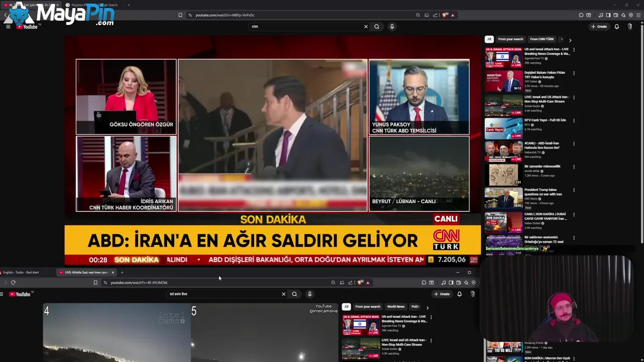Open YouTube home logo in the lower window

click(x=21, y=294)
